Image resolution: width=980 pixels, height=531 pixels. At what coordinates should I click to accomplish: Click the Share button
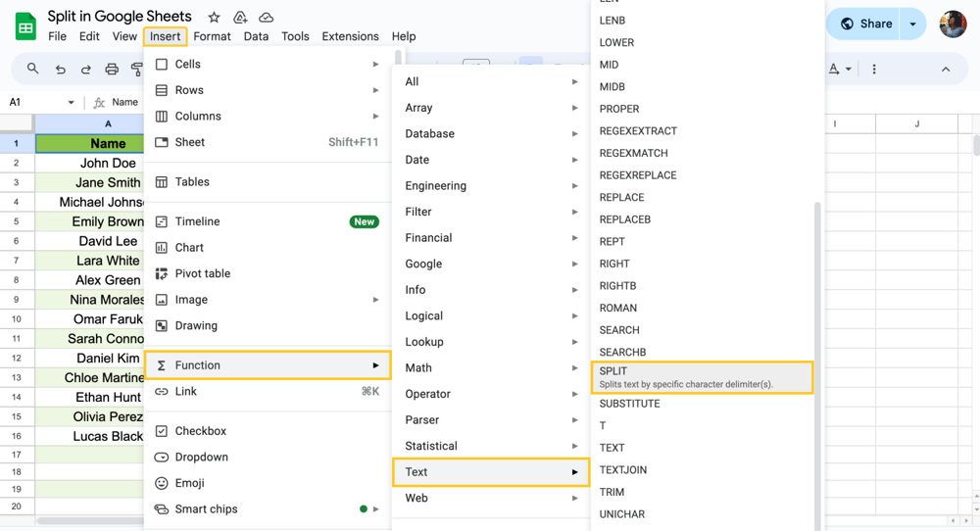[866, 24]
